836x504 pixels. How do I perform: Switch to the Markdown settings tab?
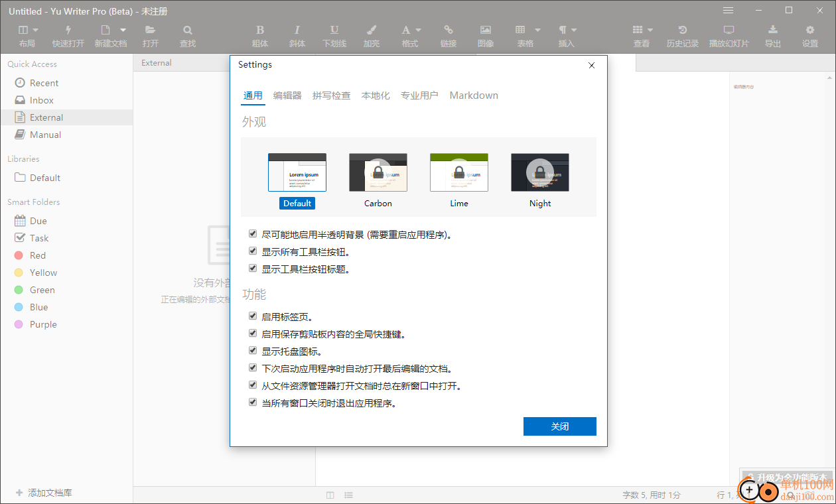point(474,95)
